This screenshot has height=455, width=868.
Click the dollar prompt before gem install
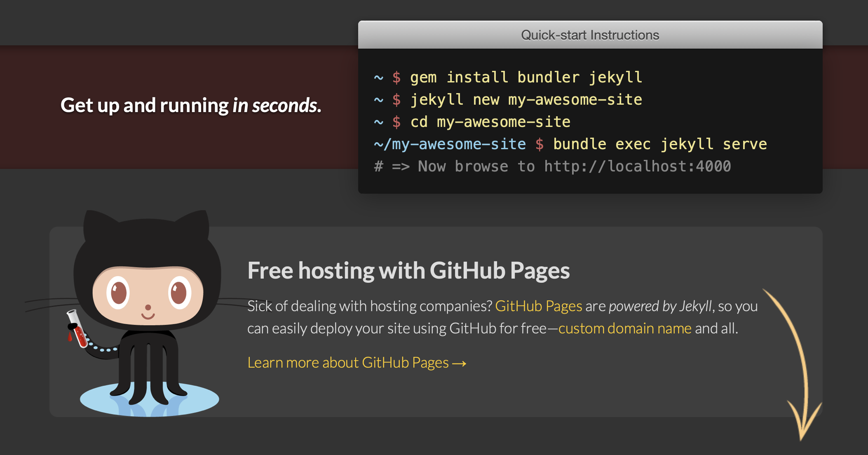tap(396, 77)
